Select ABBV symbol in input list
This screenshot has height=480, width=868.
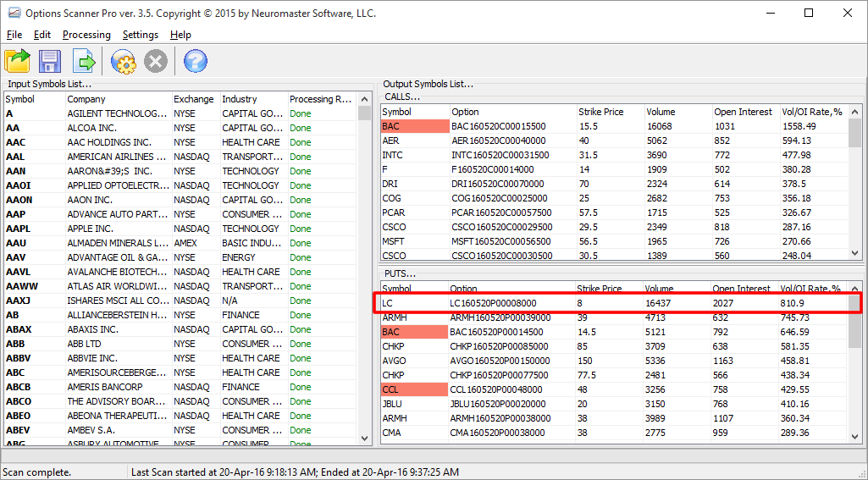tap(19, 358)
